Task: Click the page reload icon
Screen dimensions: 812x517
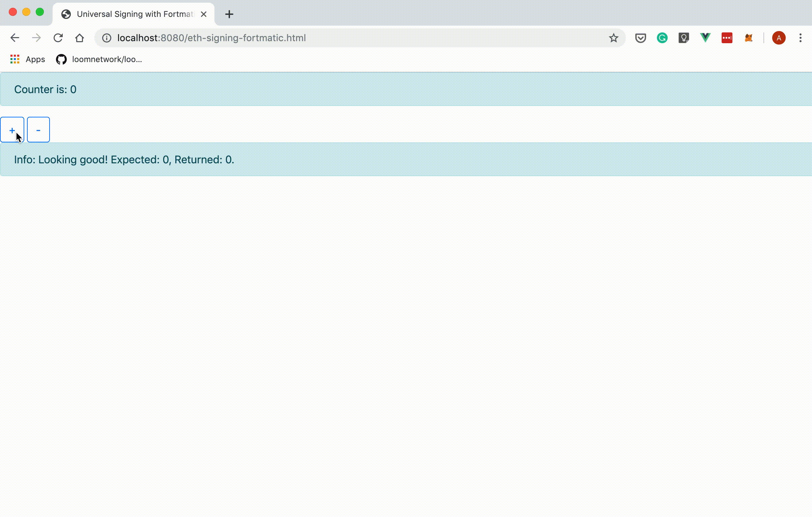Action: coord(58,37)
